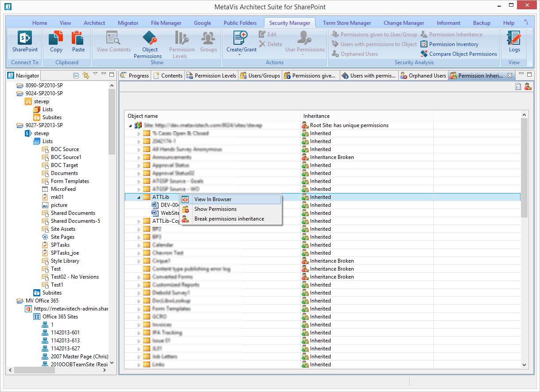Open Object Permissions from the ribbon

(x=150, y=39)
